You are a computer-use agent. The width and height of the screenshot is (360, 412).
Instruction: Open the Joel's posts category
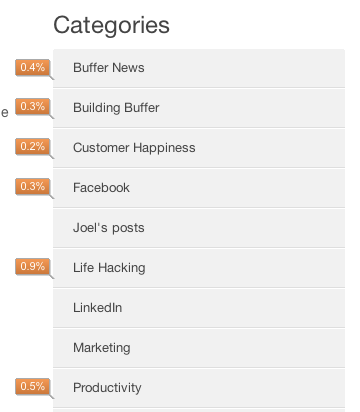199,228
